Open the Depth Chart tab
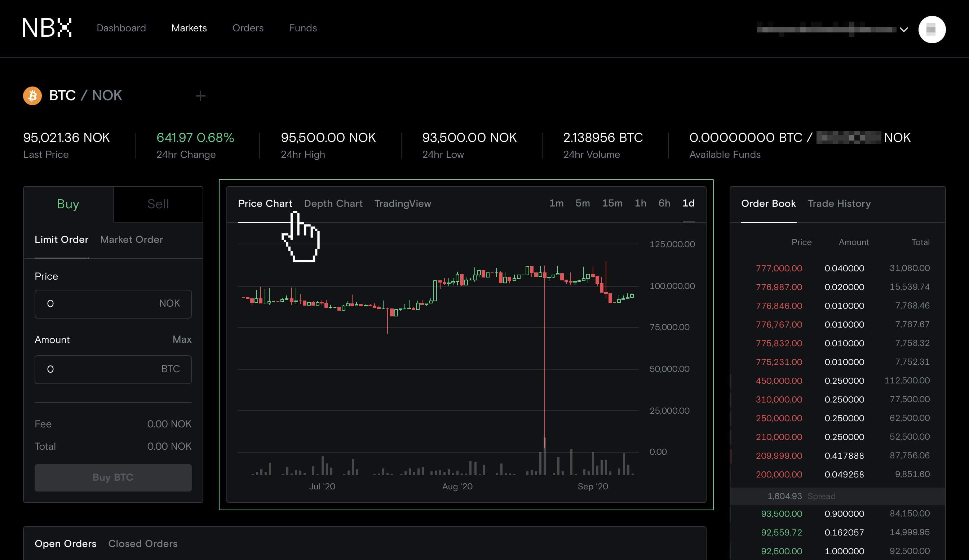Image resolution: width=969 pixels, height=560 pixels. [333, 203]
